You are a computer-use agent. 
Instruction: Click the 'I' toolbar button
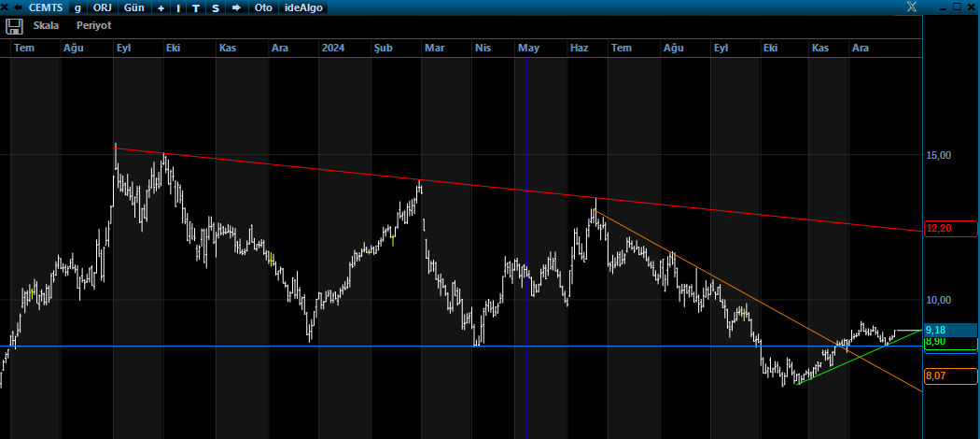tap(179, 7)
